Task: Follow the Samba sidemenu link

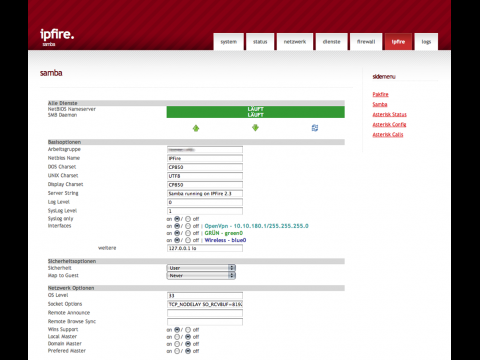Action: [380, 104]
